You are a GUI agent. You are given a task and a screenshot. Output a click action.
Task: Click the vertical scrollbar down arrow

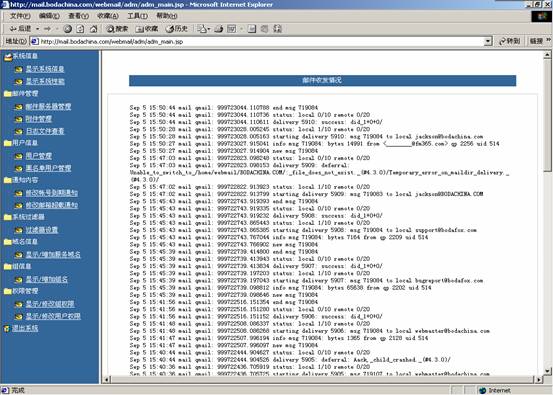[547, 371]
